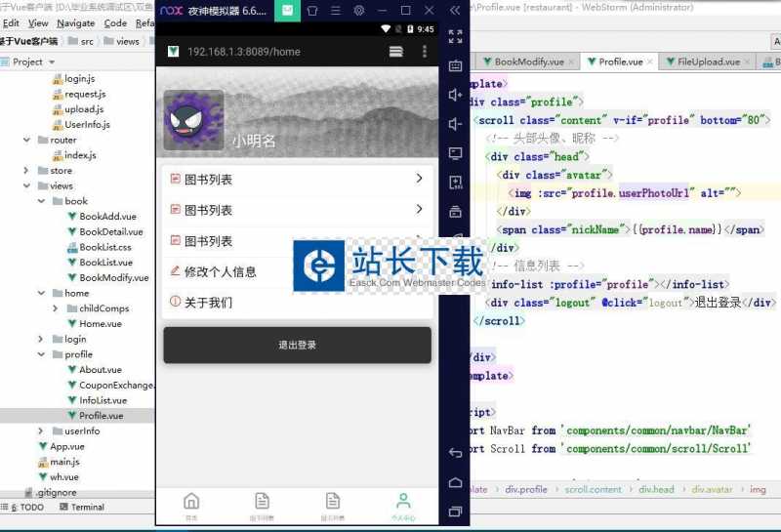
Task: Collapse Nox sidebar with double arrow
Action: pyautogui.click(x=454, y=11)
